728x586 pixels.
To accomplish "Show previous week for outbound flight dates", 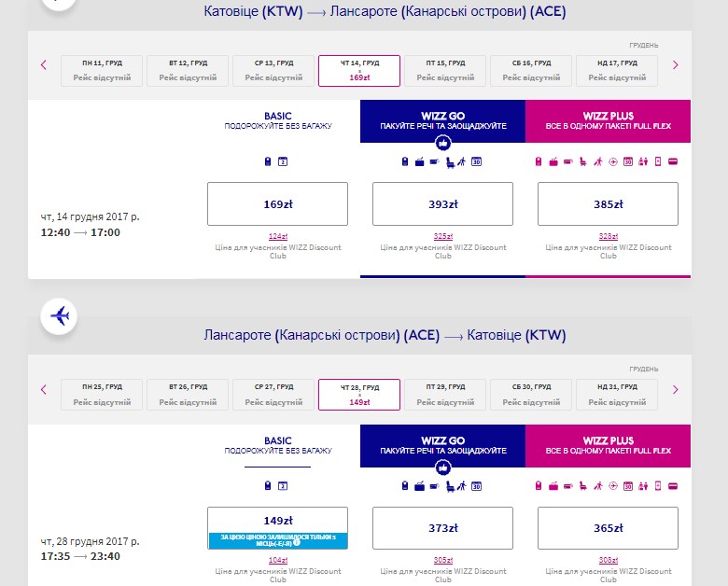I will click(x=43, y=64).
